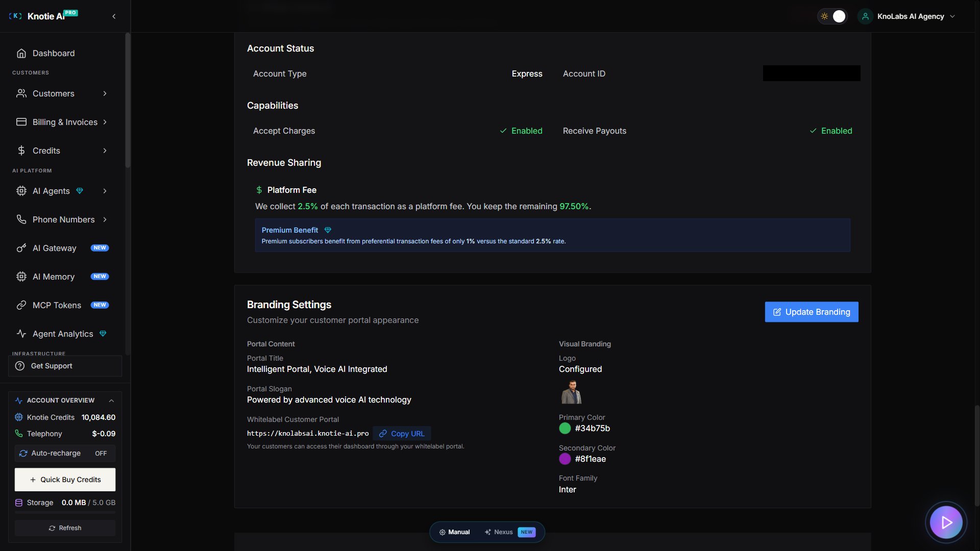
Task: Click the AI Memory chip icon
Action: tap(21, 277)
